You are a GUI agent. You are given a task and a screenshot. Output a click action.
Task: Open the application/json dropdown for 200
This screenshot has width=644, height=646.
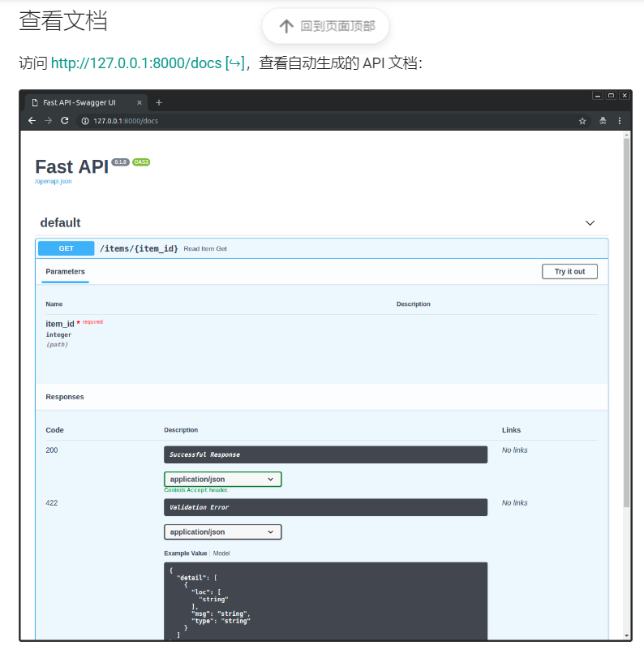(222, 479)
